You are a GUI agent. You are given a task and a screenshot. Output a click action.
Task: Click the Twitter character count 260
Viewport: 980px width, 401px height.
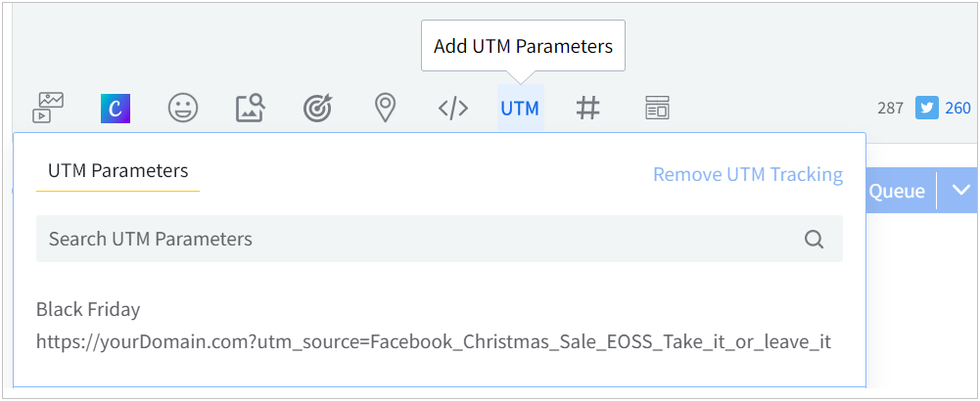[x=957, y=108]
